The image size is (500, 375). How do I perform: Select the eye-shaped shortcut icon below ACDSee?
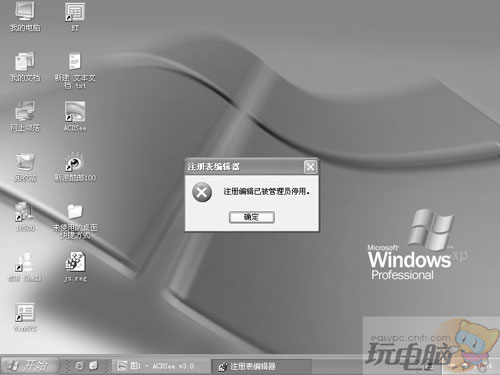pyautogui.click(x=75, y=167)
